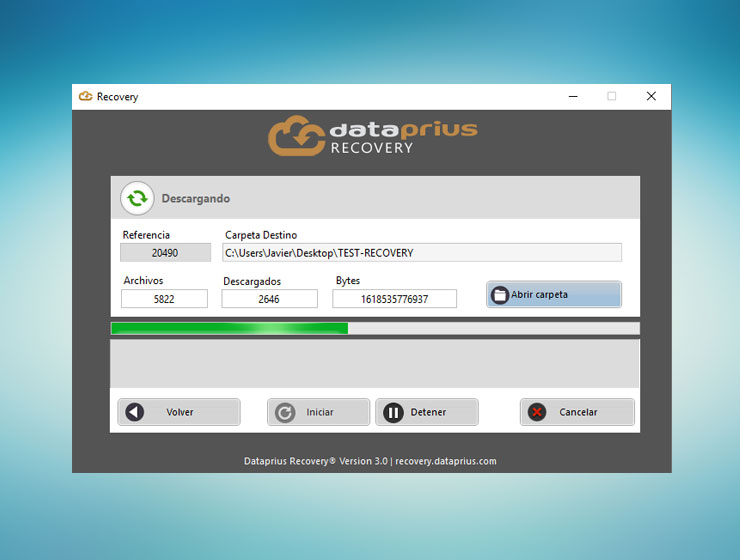Click the folder icon on the Abrir carpeta button
This screenshot has width=740, height=560.
(x=500, y=295)
